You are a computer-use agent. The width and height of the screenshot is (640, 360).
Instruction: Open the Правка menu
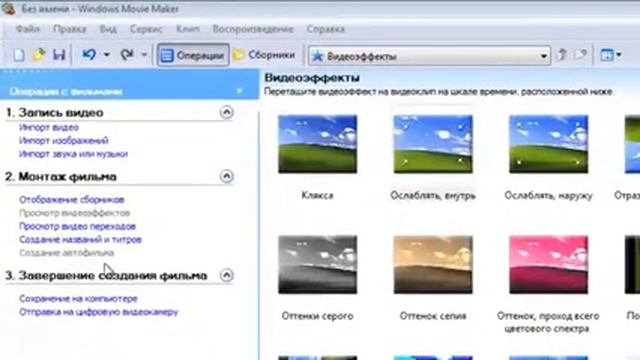(69, 29)
